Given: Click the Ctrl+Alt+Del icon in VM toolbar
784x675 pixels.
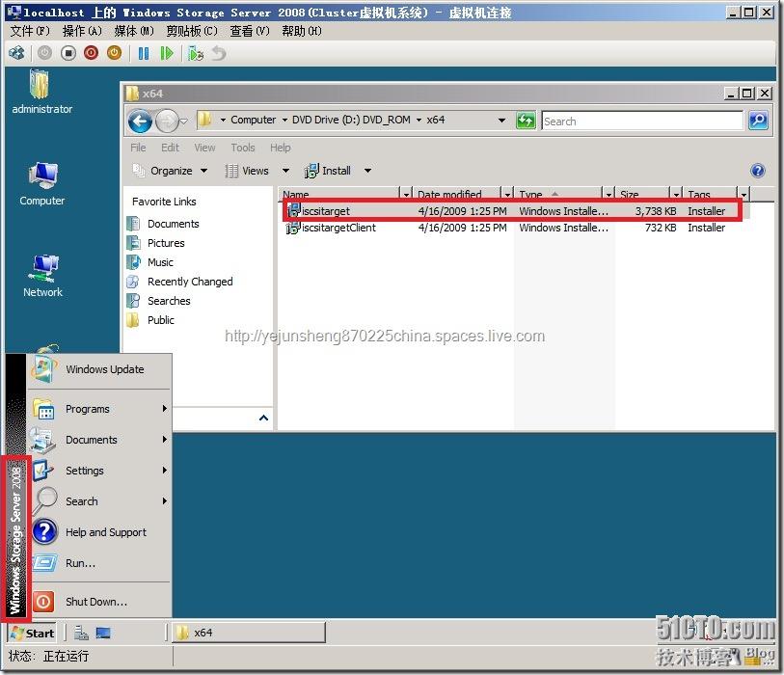Looking at the screenshot, I should [x=16, y=53].
